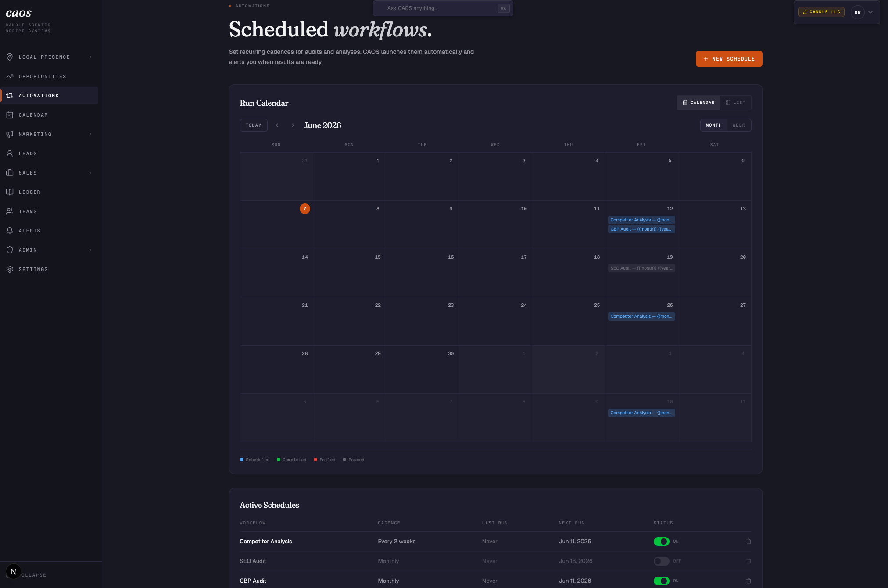
Task: Open Calendar icon in sidebar
Action: [x=10, y=115]
